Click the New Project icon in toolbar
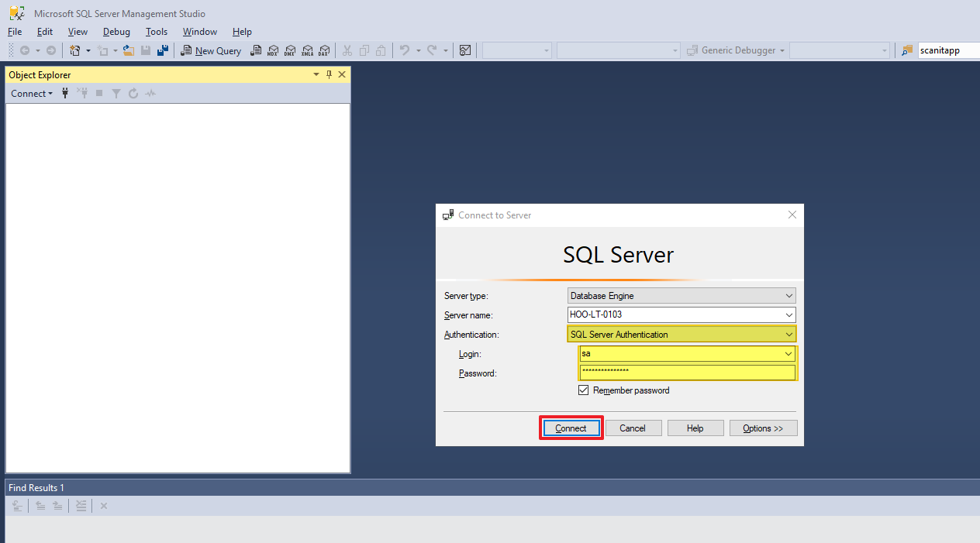 (75, 50)
